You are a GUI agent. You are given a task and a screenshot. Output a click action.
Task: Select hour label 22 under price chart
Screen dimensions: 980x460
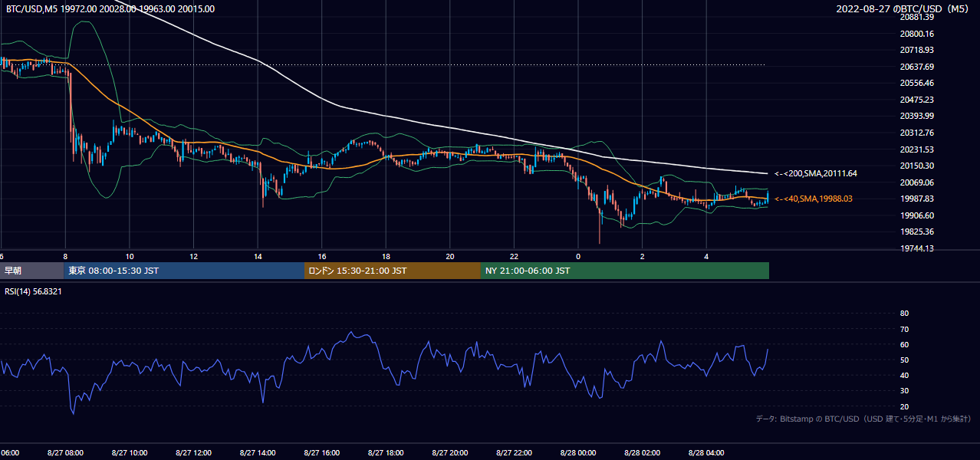point(515,256)
